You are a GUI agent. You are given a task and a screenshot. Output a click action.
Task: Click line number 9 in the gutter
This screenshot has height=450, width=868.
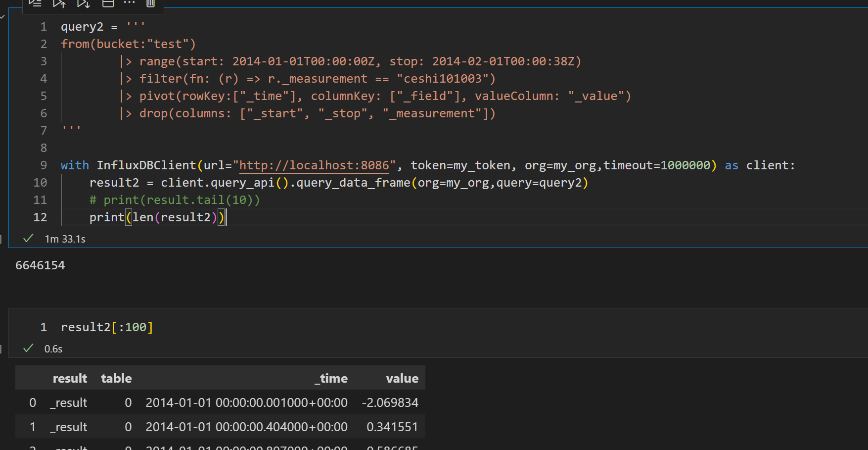44,165
